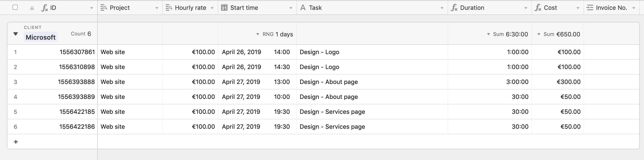Select Web site project cell in row 3
644x160 pixels.
click(x=130, y=82)
